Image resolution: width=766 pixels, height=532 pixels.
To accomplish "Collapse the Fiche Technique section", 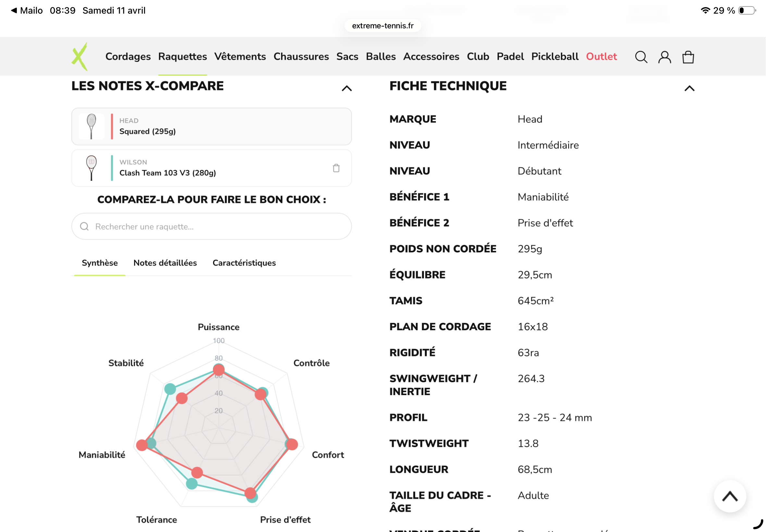I will [689, 88].
